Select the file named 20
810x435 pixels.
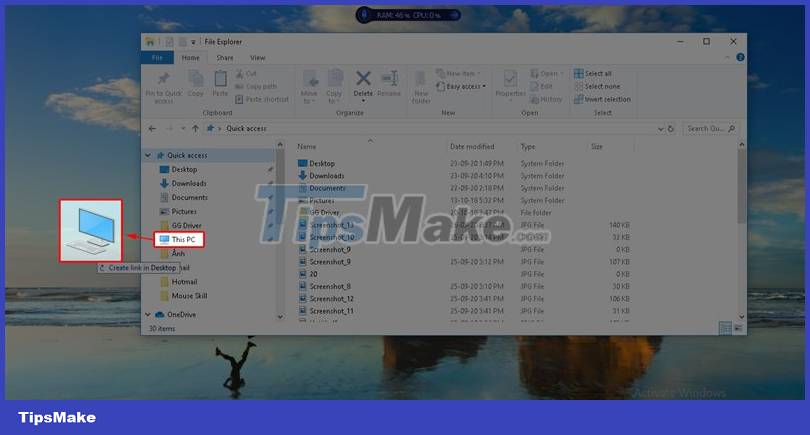pyautogui.click(x=463, y=274)
